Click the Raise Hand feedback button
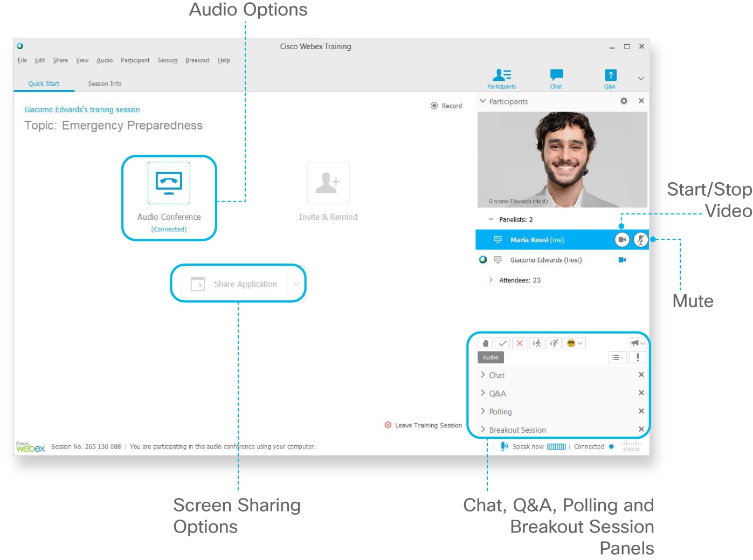Viewport: 753px width, 560px height. click(x=485, y=343)
